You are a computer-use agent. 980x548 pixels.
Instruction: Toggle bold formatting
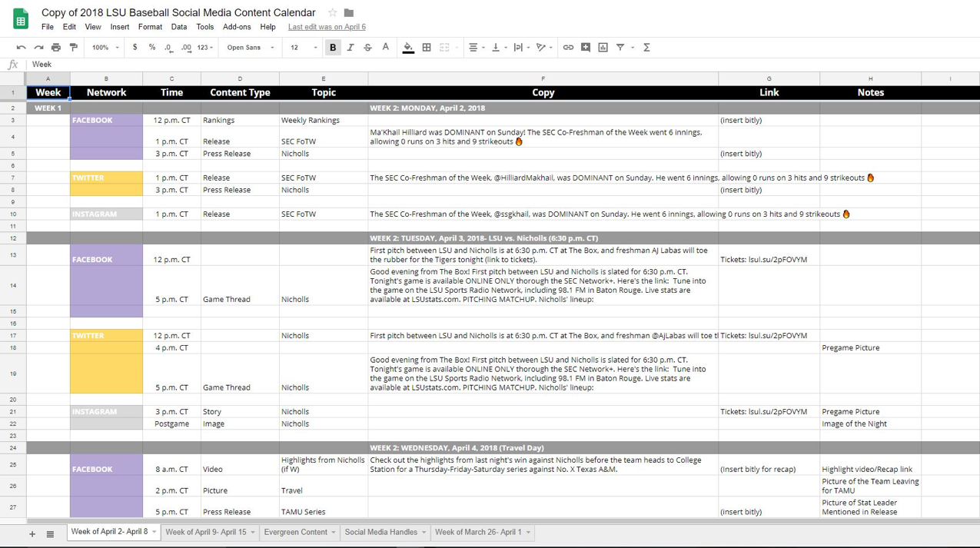pyautogui.click(x=333, y=48)
